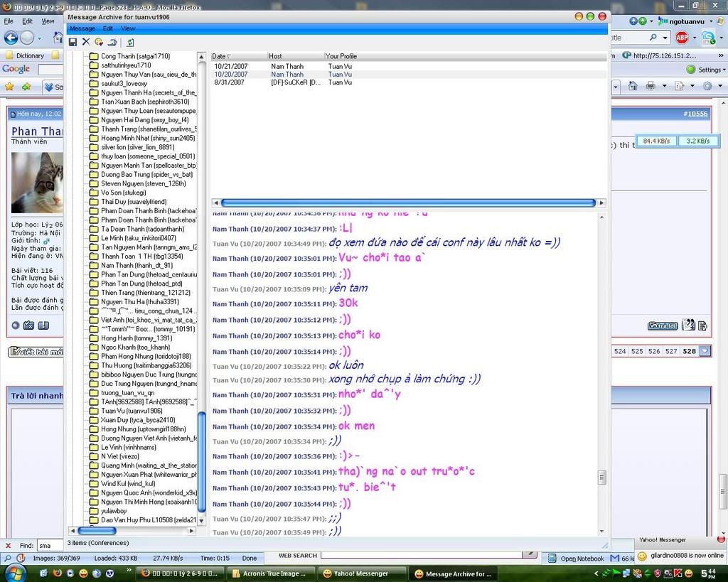The image size is (728, 582).
Task: Click the Refresh icon in archive toolbar
Action: (x=131, y=43)
